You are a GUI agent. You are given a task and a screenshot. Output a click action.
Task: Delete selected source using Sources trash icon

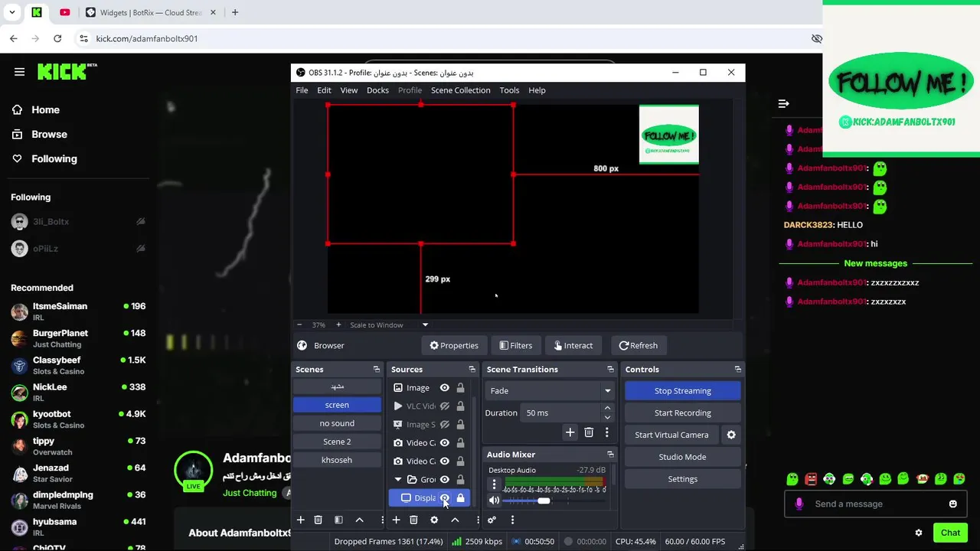pyautogui.click(x=413, y=520)
